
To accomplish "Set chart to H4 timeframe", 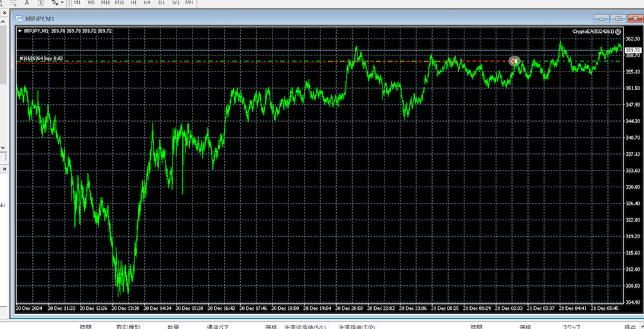I will (147, 3).
